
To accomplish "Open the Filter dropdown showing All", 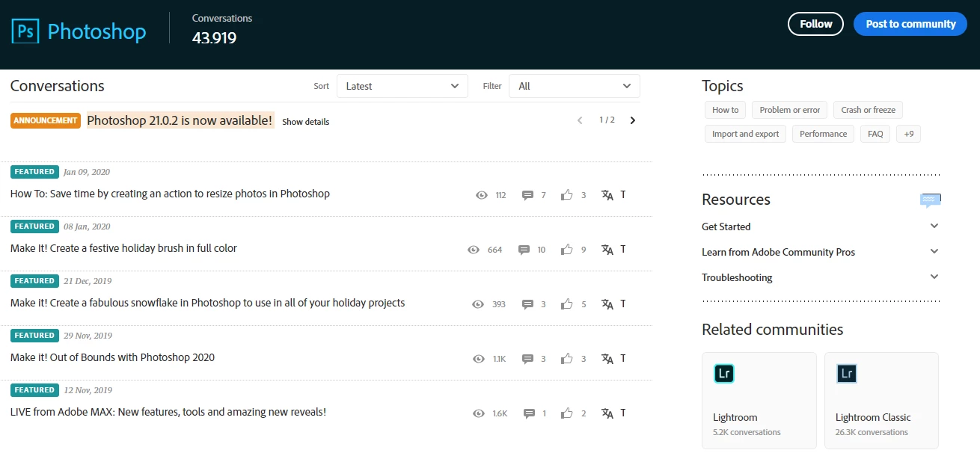I will click(x=575, y=86).
